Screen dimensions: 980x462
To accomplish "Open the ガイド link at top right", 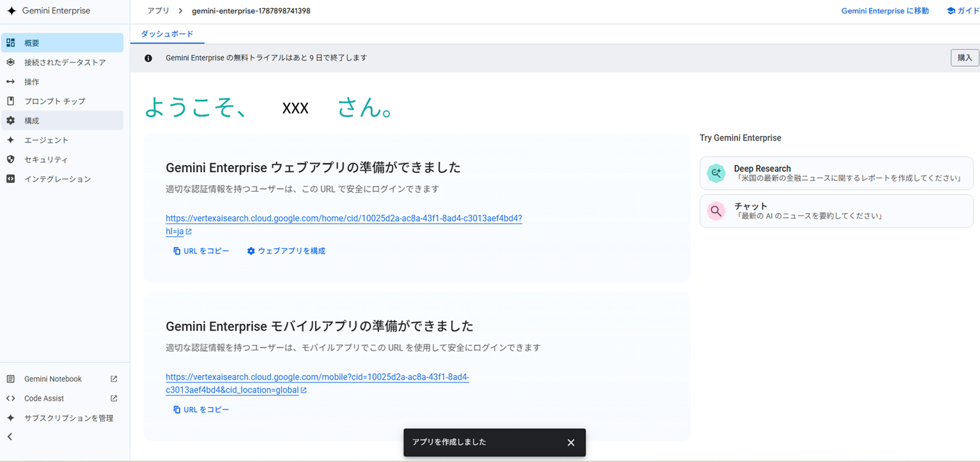I will 963,11.
